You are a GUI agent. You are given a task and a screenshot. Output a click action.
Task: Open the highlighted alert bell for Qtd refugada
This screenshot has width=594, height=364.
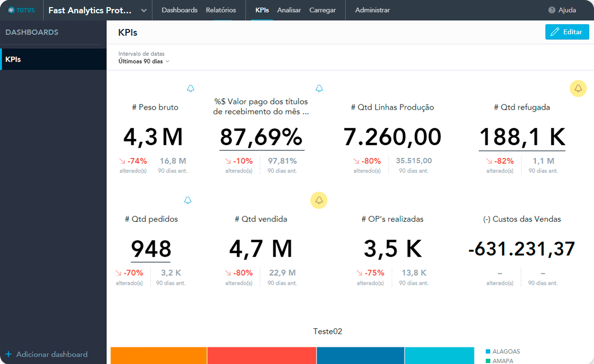click(x=578, y=89)
